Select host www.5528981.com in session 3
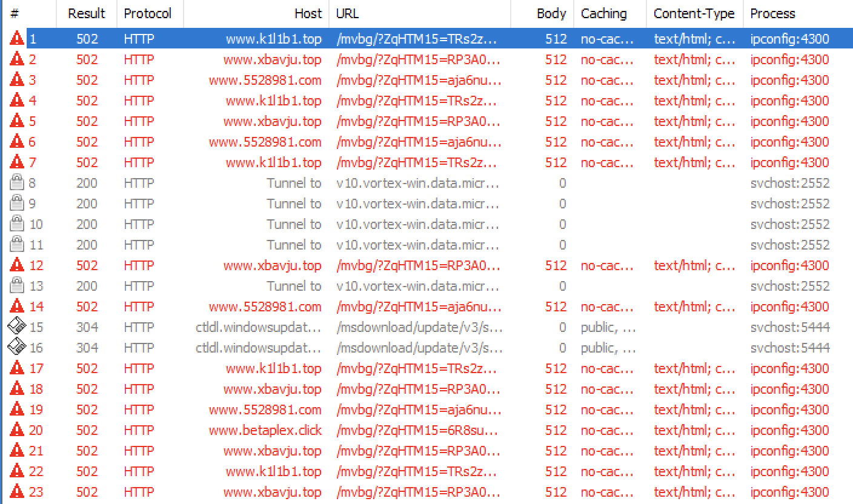Viewport: 853px width, 504px height. [x=265, y=80]
